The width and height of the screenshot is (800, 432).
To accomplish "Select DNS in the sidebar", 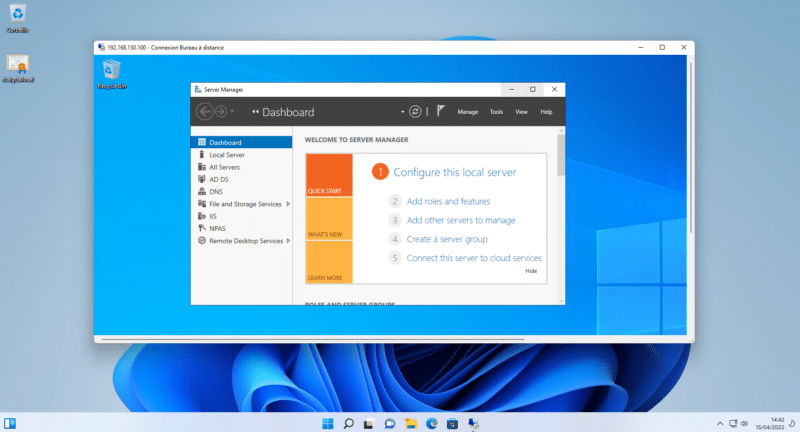I will coord(215,191).
